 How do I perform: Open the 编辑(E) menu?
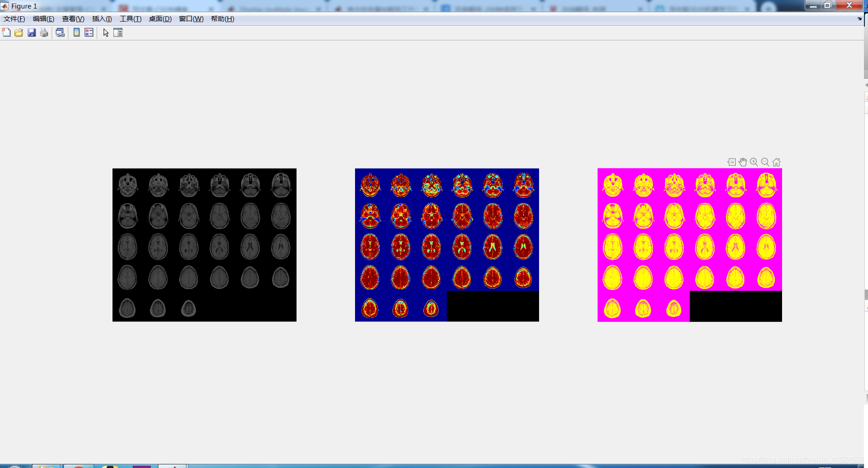(x=44, y=19)
